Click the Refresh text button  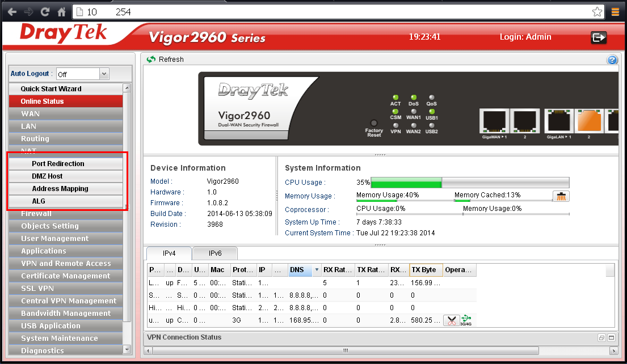171,59
